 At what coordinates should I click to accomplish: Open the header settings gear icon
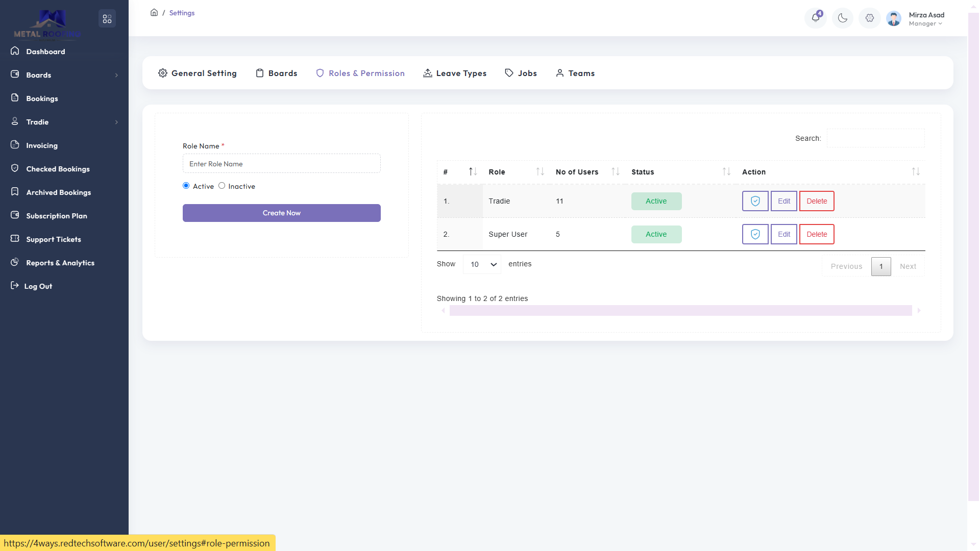tap(870, 18)
